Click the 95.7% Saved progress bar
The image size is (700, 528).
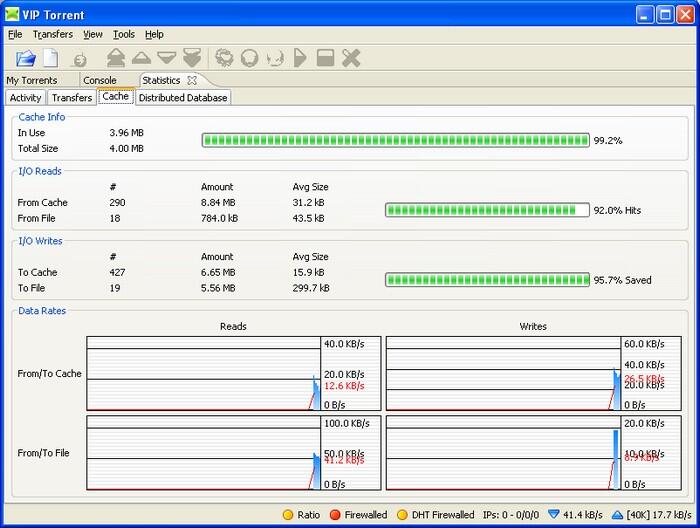click(x=487, y=280)
